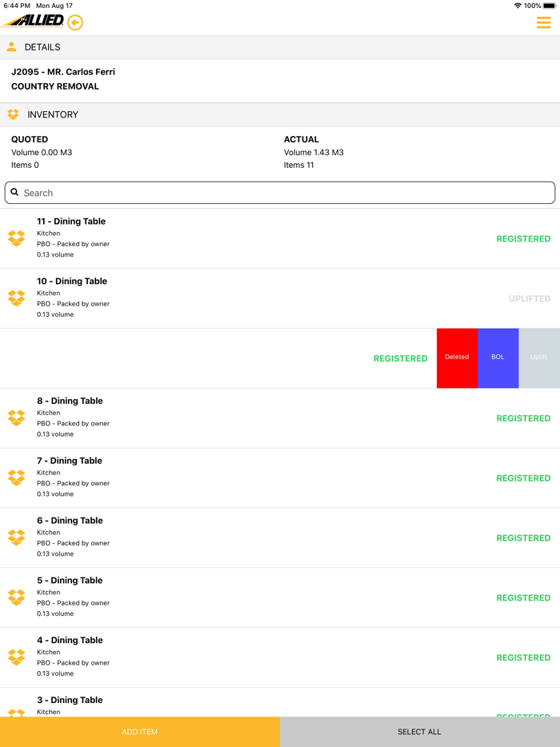Tap box icon for item 11 Dining Table
The height and width of the screenshot is (747, 560).
point(16,238)
